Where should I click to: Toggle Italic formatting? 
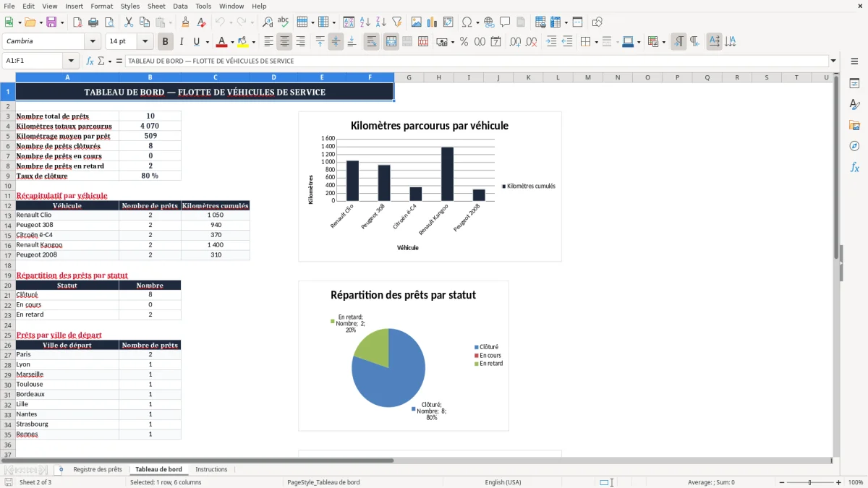pos(182,42)
